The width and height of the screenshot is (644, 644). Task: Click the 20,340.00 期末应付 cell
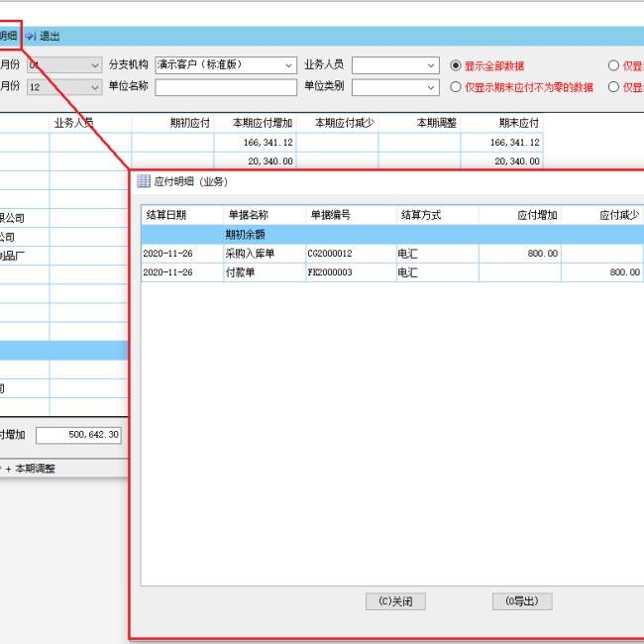[x=502, y=161]
